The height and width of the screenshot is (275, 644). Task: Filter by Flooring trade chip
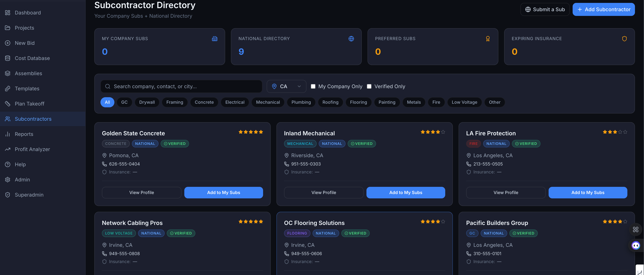(x=358, y=102)
